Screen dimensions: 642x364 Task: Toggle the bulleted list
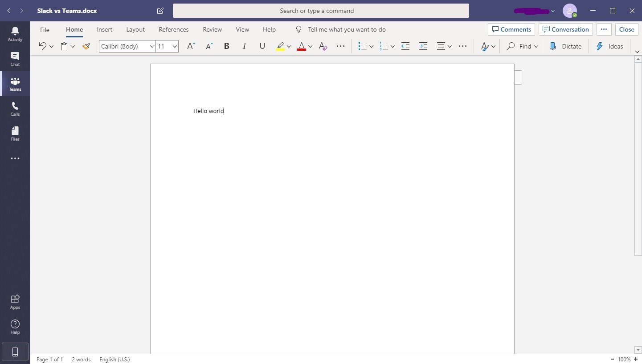362,46
